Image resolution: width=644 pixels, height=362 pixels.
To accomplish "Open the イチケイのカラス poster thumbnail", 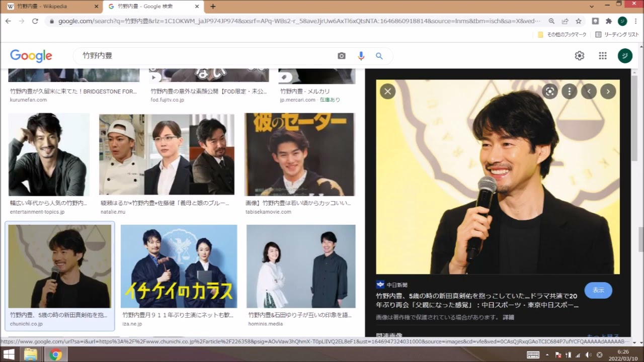I will (x=179, y=266).
